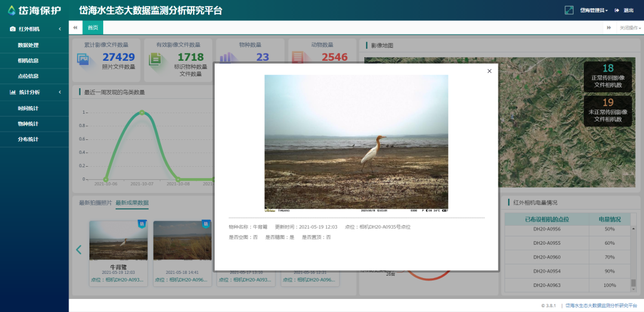Click the large egret photo in popup
644x312 pixels.
click(x=356, y=143)
